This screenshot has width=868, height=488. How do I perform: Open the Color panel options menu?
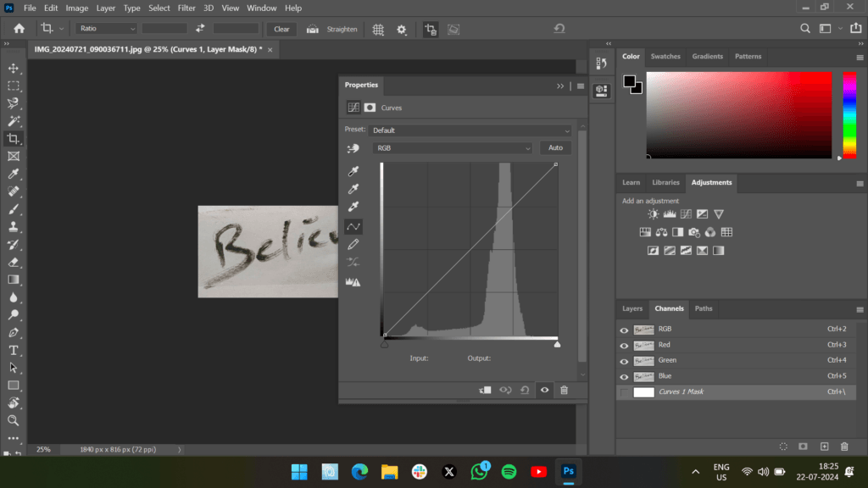[x=860, y=58]
